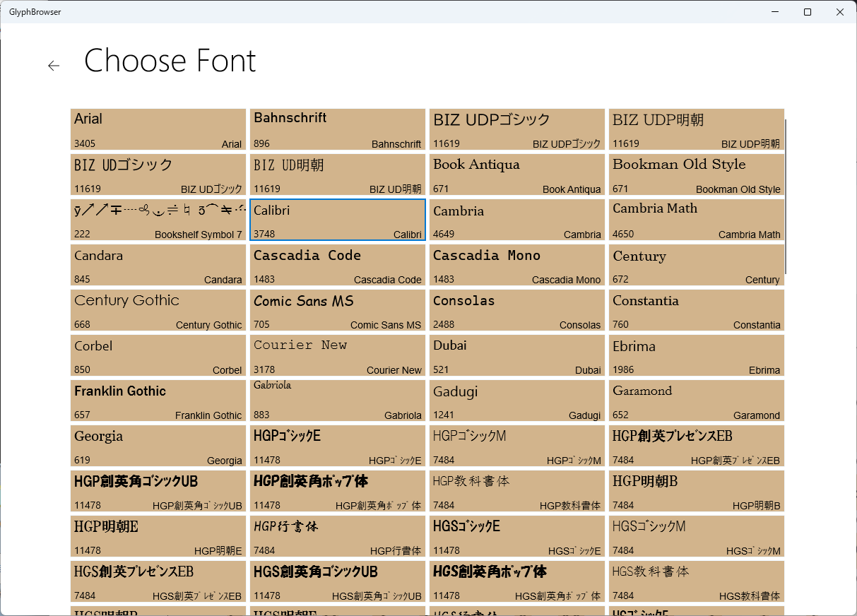
Task: Choose the Bahnschrift font tile
Action: point(338,130)
